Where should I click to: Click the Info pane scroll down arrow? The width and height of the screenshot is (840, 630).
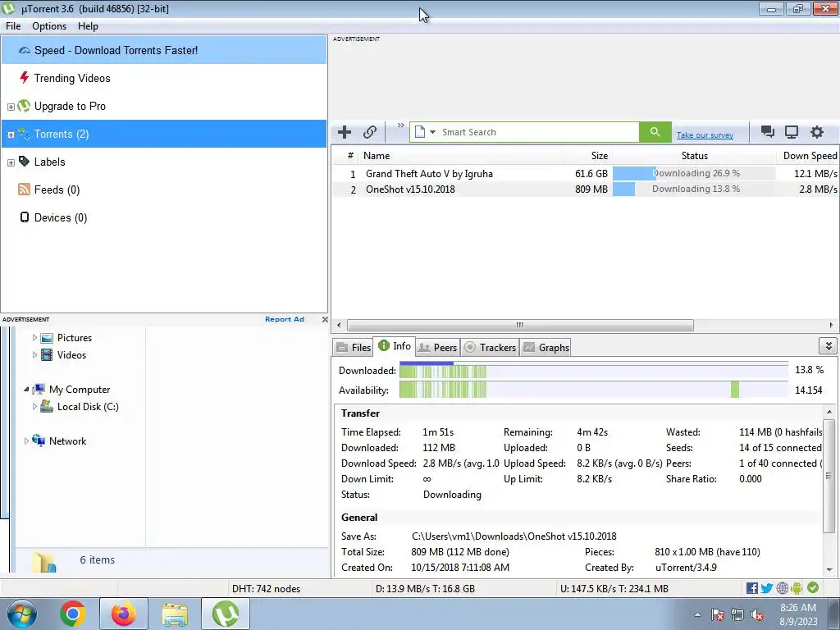pos(829,569)
